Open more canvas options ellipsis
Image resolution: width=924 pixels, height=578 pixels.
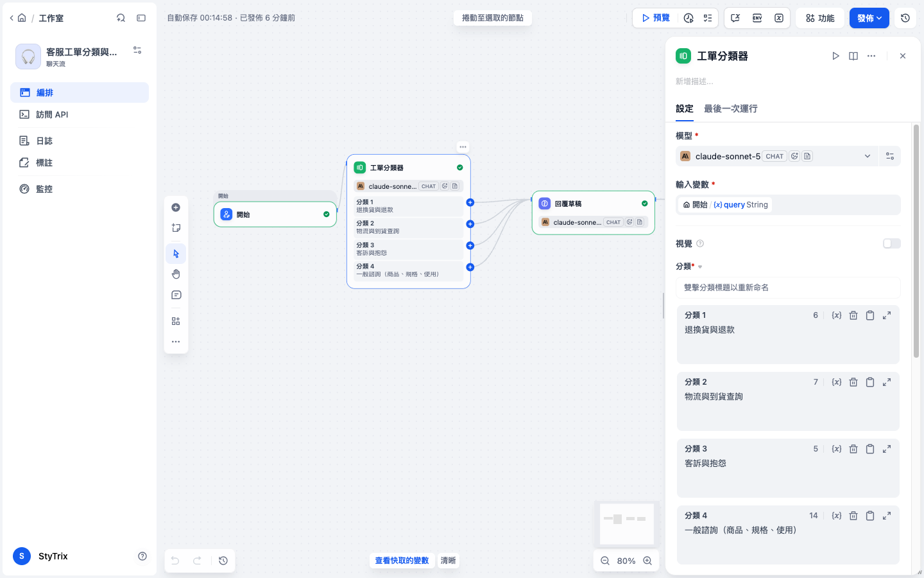(x=176, y=342)
